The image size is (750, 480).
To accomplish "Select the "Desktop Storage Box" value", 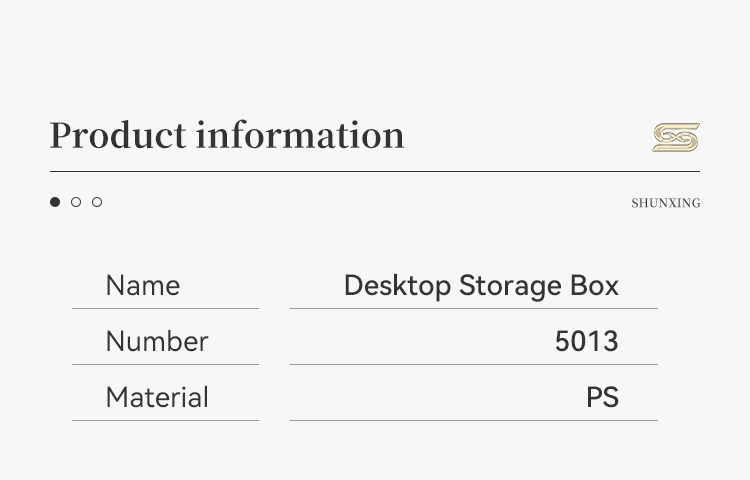I will [x=481, y=286].
